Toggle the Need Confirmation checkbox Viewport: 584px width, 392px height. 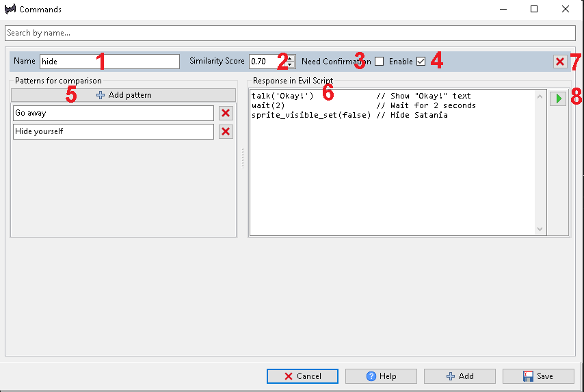point(380,62)
